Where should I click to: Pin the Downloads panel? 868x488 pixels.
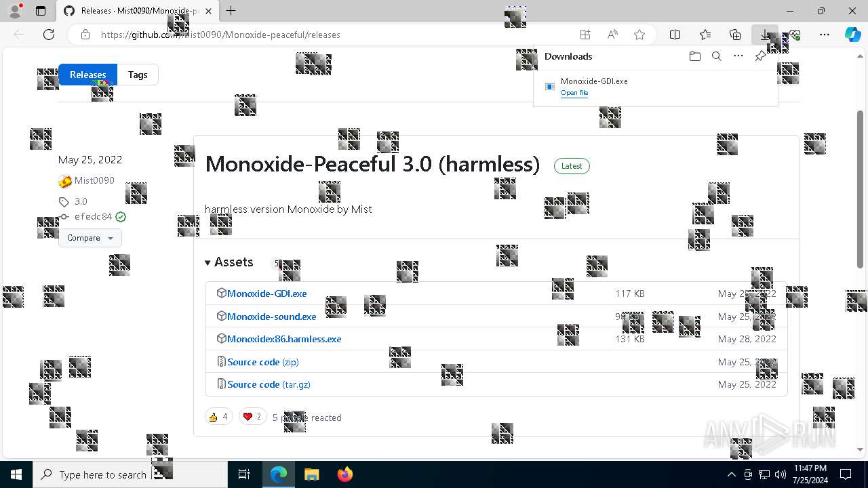tap(760, 56)
